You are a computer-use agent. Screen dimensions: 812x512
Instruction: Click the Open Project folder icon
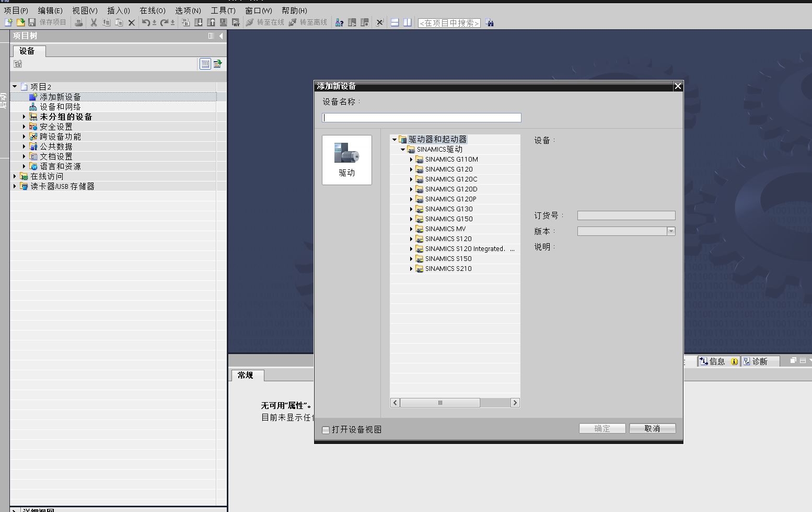pyautogui.click(x=20, y=22)
